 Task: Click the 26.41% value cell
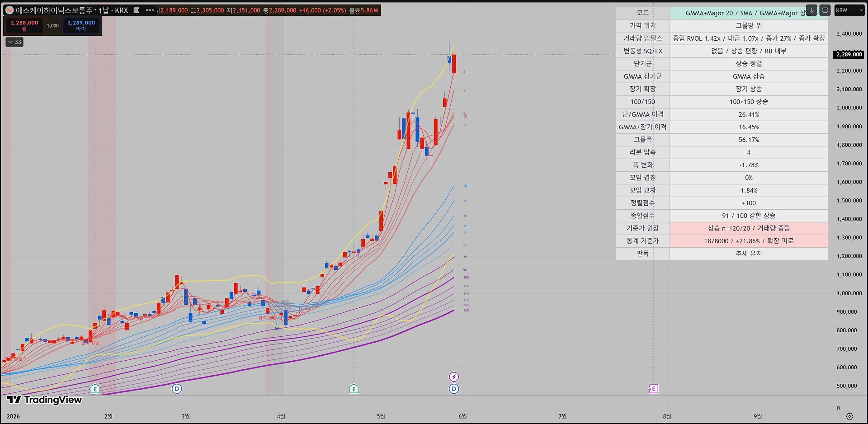click(749, 114)
